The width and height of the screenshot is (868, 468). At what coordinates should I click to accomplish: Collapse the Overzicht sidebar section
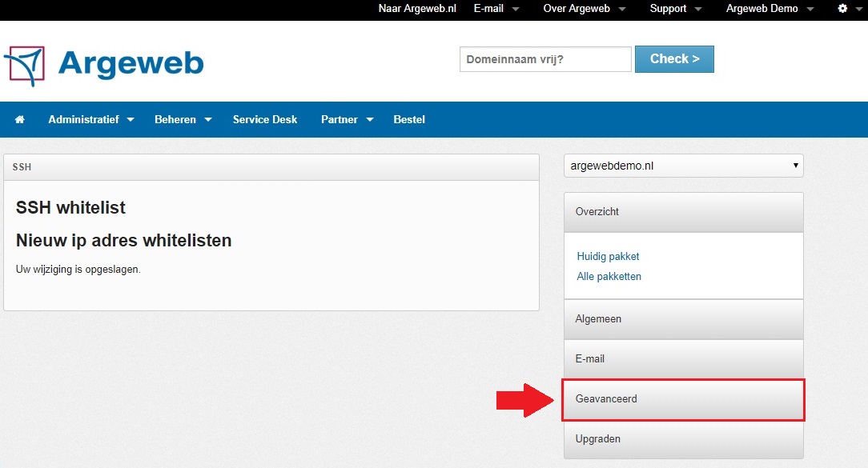pyautogui.click(x=683, y=212)
